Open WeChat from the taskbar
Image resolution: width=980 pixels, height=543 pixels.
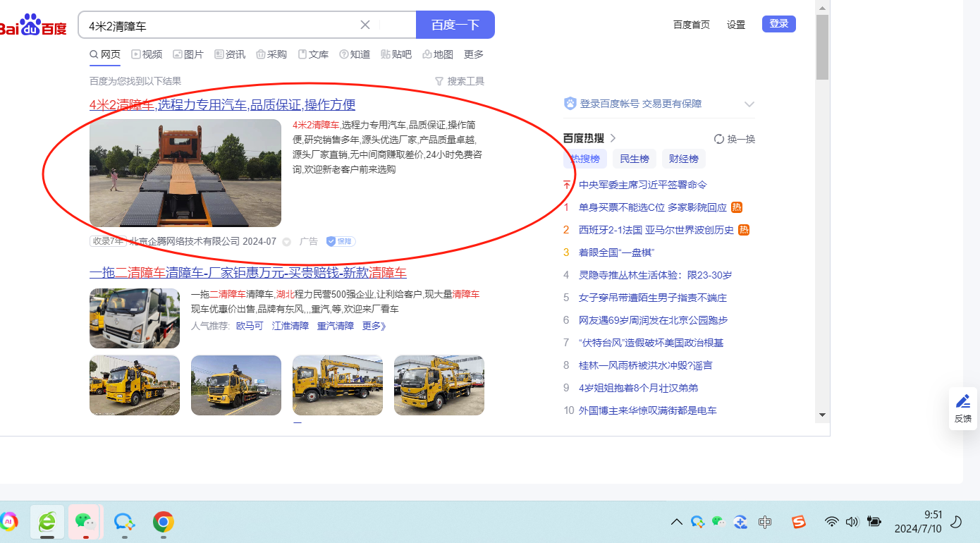point(85,522)
